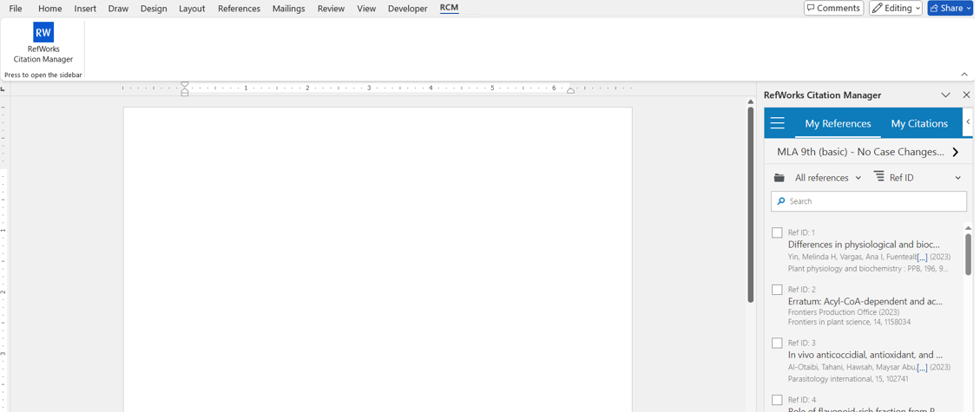Screen dimensions: 980x412
Task: Switch to the Draw ribbon tab
Action: click(118, 9)
